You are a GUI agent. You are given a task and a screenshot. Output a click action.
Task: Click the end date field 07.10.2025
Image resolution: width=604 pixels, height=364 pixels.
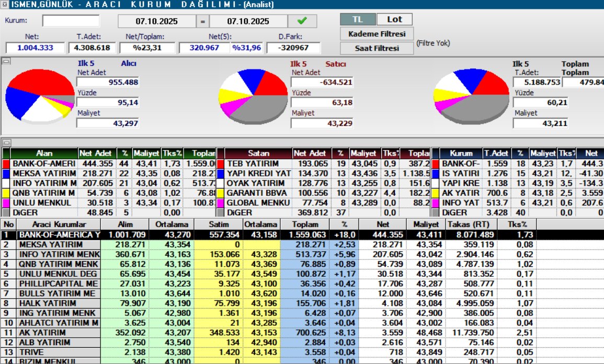pos(248,21)
